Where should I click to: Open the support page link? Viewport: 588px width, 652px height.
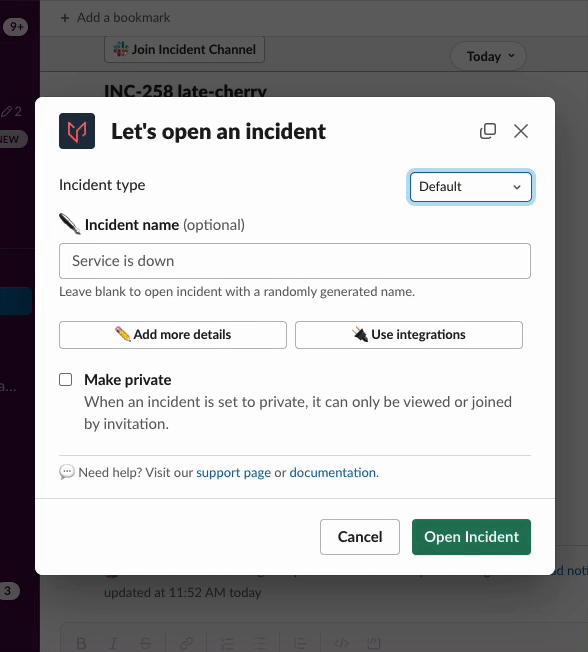click(233, 473)
